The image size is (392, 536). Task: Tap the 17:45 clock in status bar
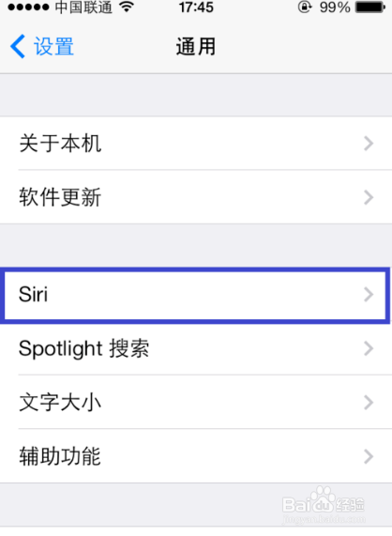[x=196, y=8]
